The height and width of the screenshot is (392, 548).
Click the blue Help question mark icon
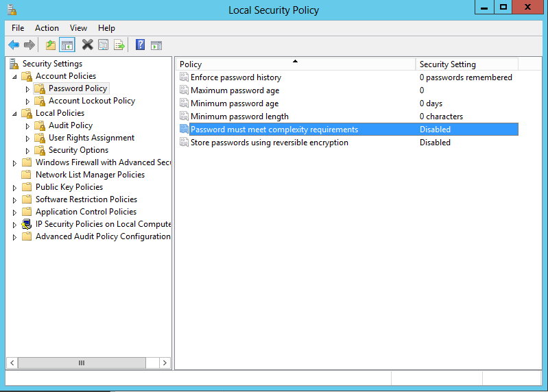[140, 45]
